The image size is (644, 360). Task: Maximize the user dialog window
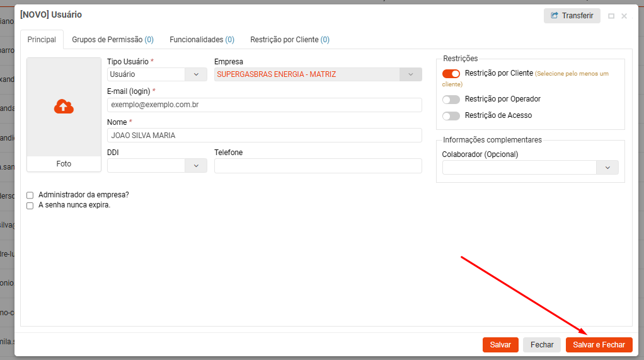(611, 16)
